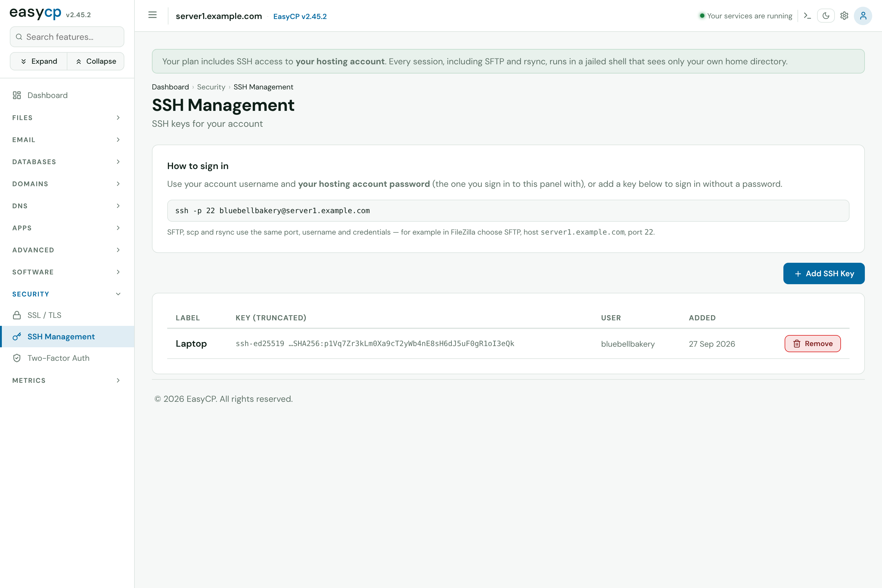This screenshot has width=882, height=588.
Task: Open the user profile avatar
Action: [863, 16]
